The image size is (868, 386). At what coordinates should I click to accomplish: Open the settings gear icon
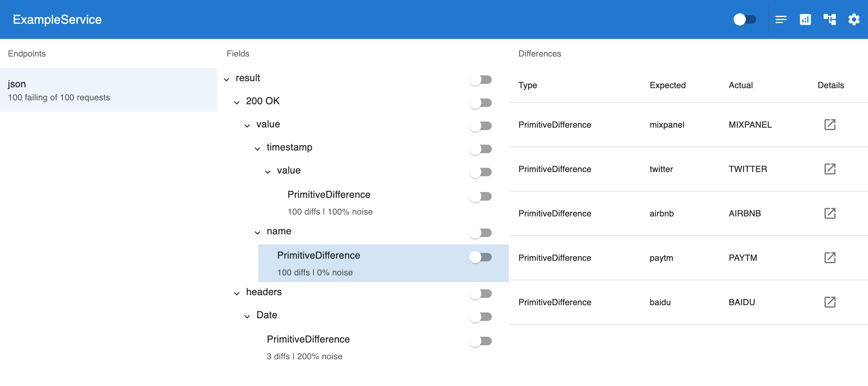tap(854, 19)
